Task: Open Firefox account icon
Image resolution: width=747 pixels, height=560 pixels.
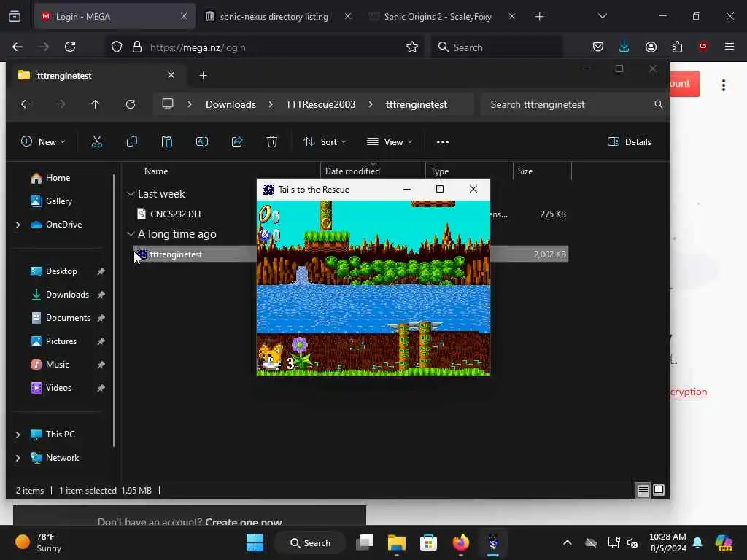Action: pos(651,47)
